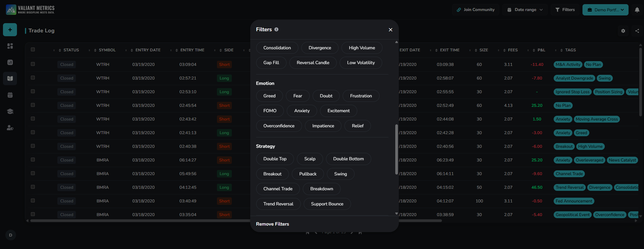Click the Moving Average Cross tag
The width and height of the screenshot is (644, 249).
[597, 119]
